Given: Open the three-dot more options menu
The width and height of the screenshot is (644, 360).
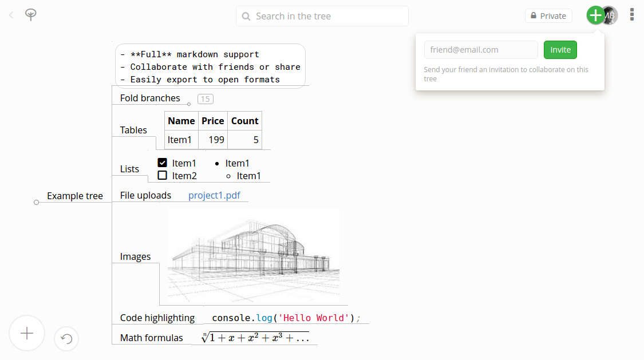Looking at the screenshot, I should tap(631, 15).
